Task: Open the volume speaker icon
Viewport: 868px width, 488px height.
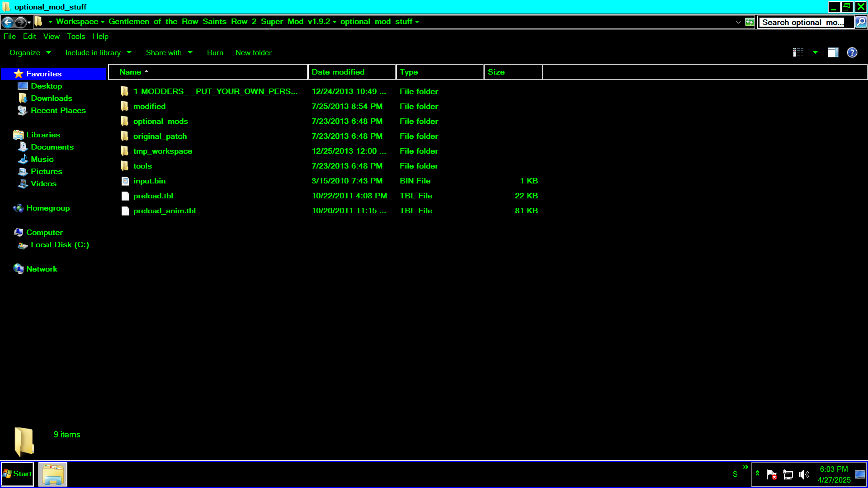Action: (x=804, y=474)
